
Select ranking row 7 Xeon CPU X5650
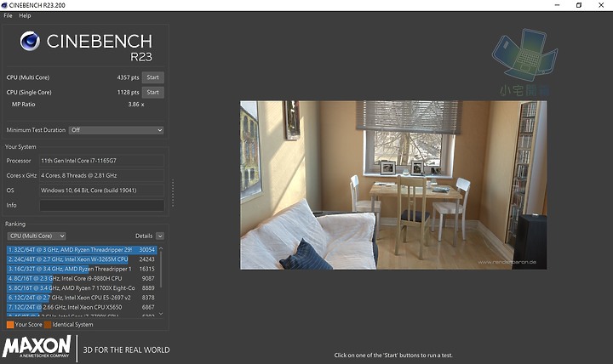point(82,307)
